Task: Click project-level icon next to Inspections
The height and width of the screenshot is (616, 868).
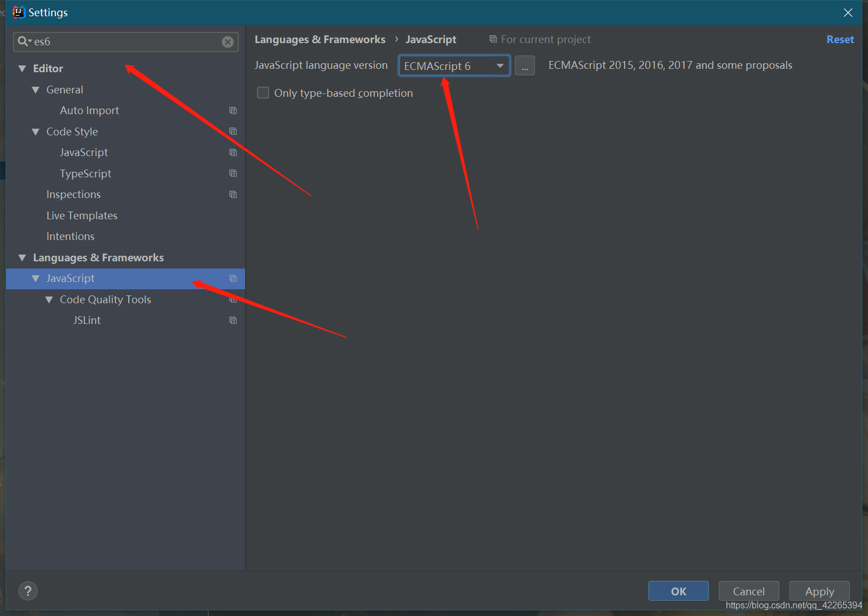Action: tap(233, 195)
